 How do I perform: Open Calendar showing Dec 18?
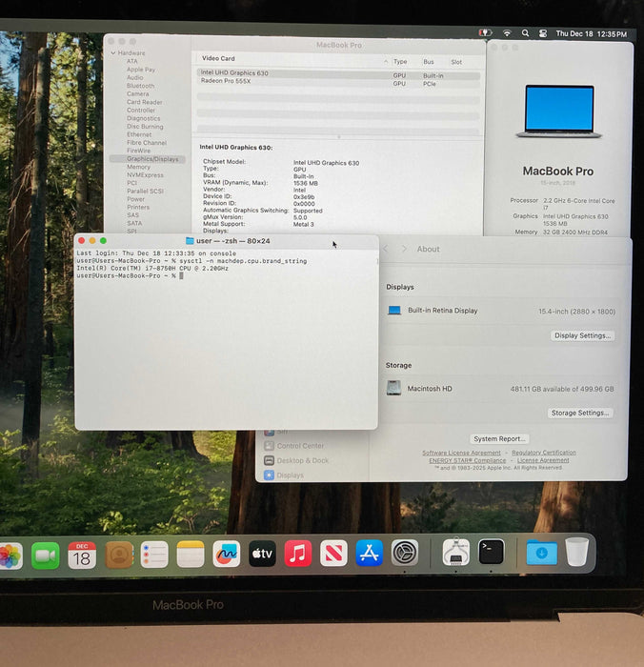(x=82, y=556)
